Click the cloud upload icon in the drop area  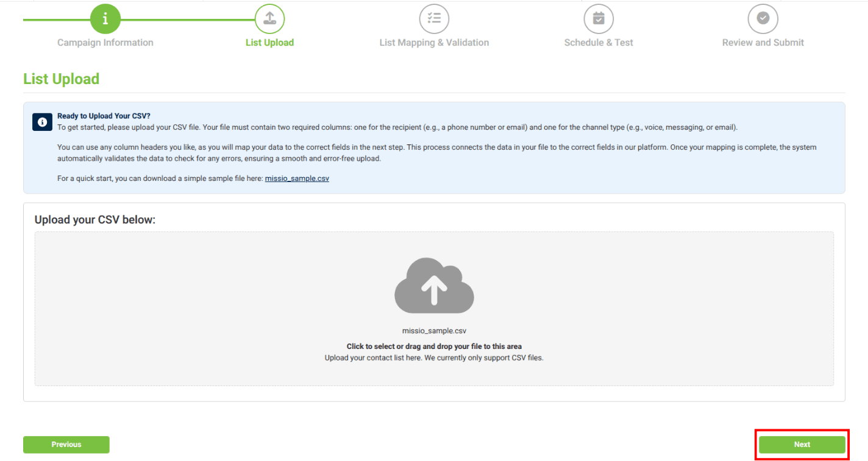tap(434, 285)
